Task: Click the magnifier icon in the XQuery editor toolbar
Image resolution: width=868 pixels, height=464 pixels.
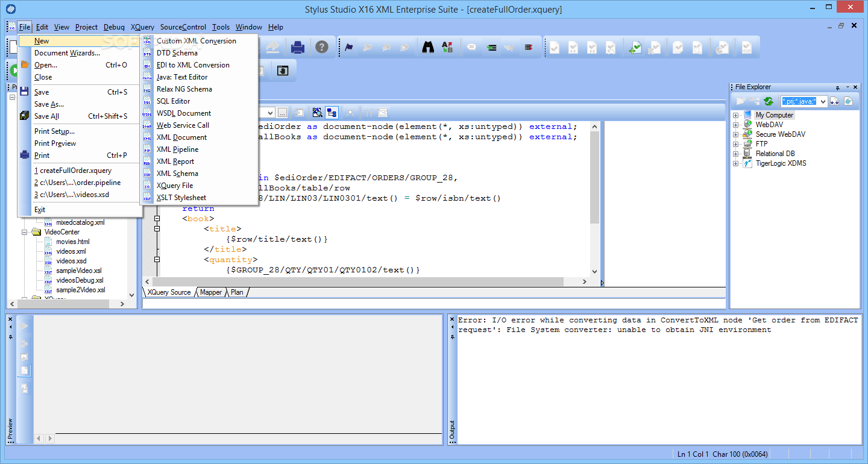Action: click(318, 112)
